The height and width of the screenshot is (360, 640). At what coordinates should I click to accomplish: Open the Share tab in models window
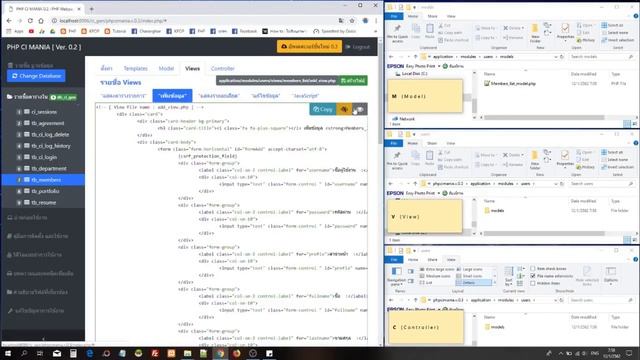tap(432, 16)
